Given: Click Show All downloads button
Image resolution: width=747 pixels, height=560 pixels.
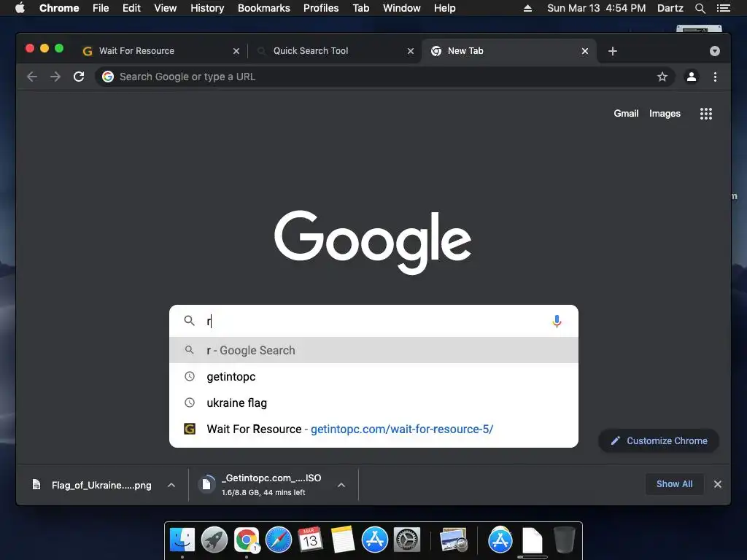Looking at the screenshot, I should pos(675,484).
